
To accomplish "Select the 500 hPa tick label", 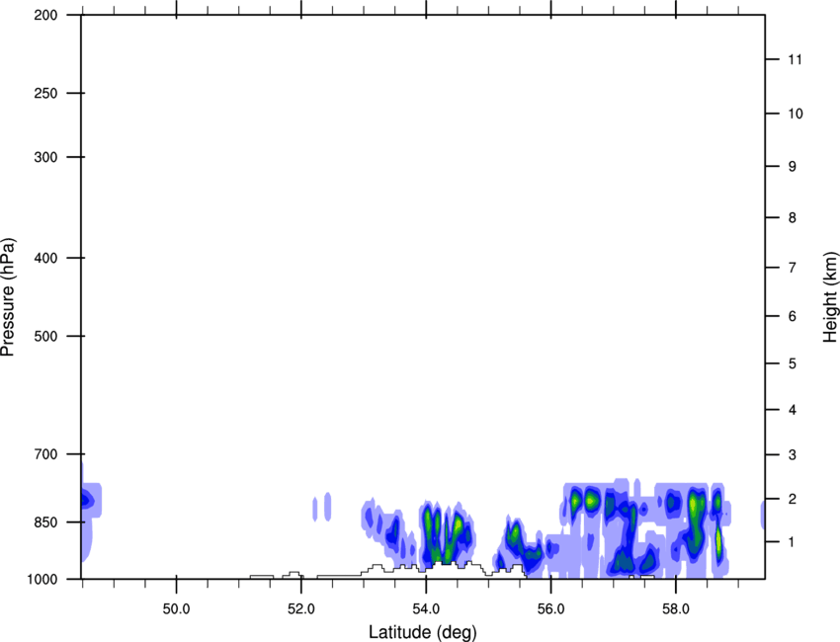I will [x=44, y=337].
